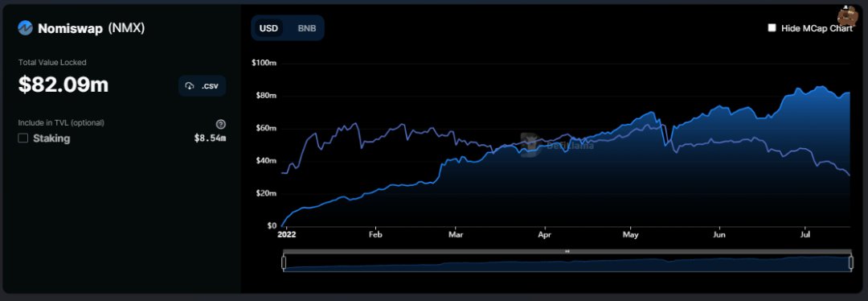Click the Include in TVL (optional) label

click(x=61, y=122)
